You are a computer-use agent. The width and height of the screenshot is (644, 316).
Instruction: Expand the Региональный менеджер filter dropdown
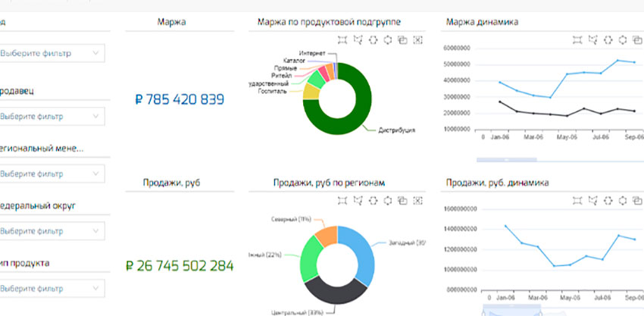coord(52,174)
